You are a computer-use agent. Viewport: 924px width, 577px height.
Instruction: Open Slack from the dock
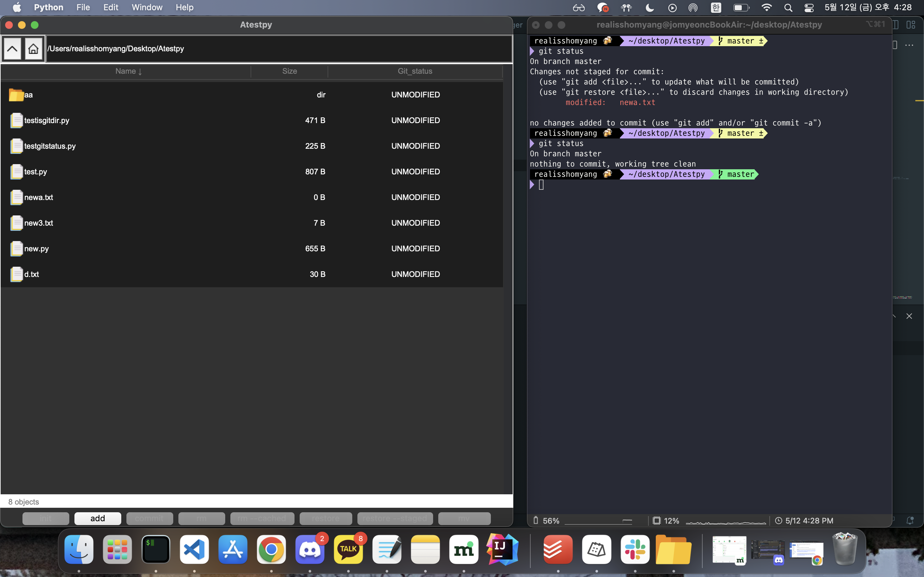click(x=635, y=549)
